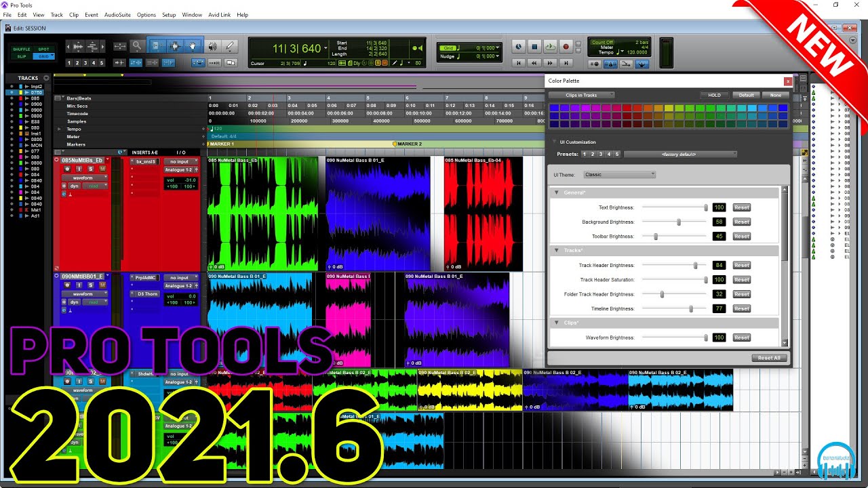This screenshot has height=488, width=868.
Task: Recall zoom preset 3
Action: (x=85, y=63)
